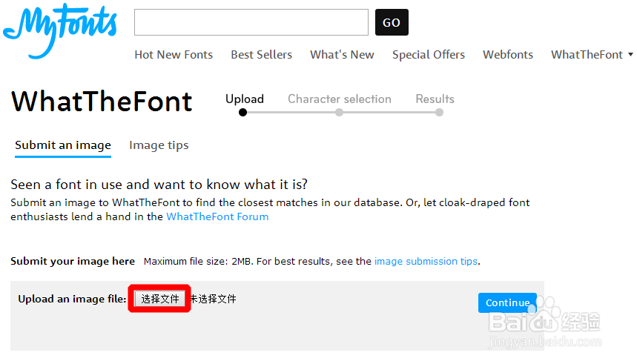Screen dimensions: 637x364
Task: Expand the WhatTheFont dropdown arrow
Action: (630, 54)
